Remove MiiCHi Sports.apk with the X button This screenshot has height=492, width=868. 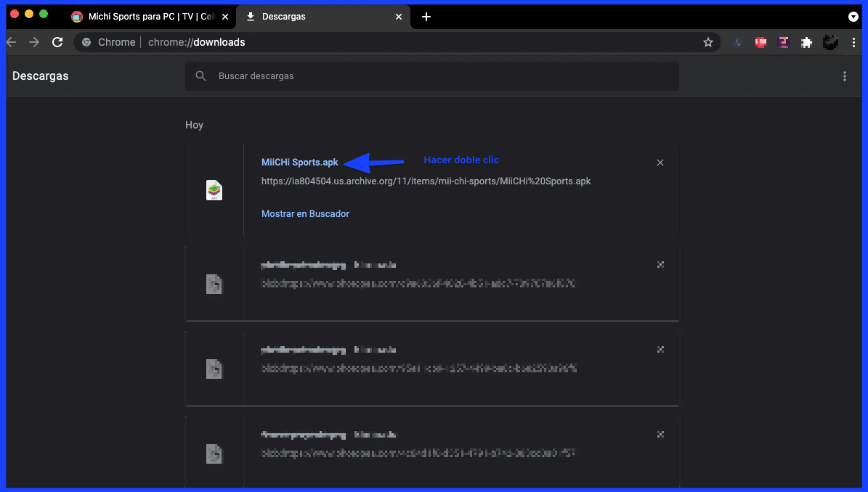pyautogui.click(x=660, y=162)
